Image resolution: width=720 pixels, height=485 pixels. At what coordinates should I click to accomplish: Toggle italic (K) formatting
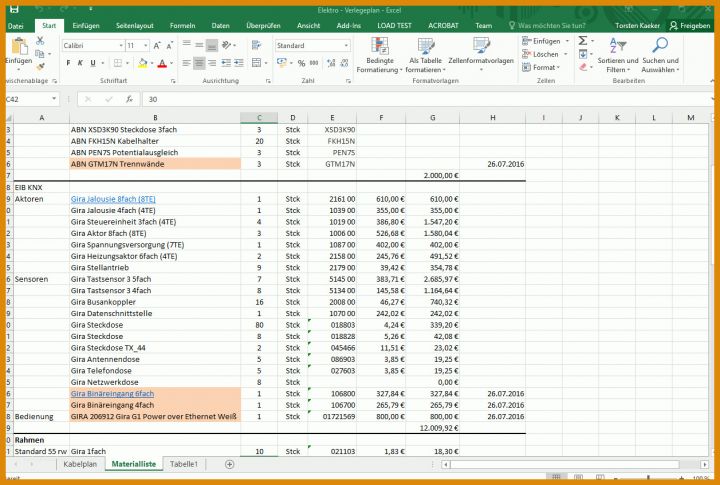pyautogui.click(x=80, y=63)
